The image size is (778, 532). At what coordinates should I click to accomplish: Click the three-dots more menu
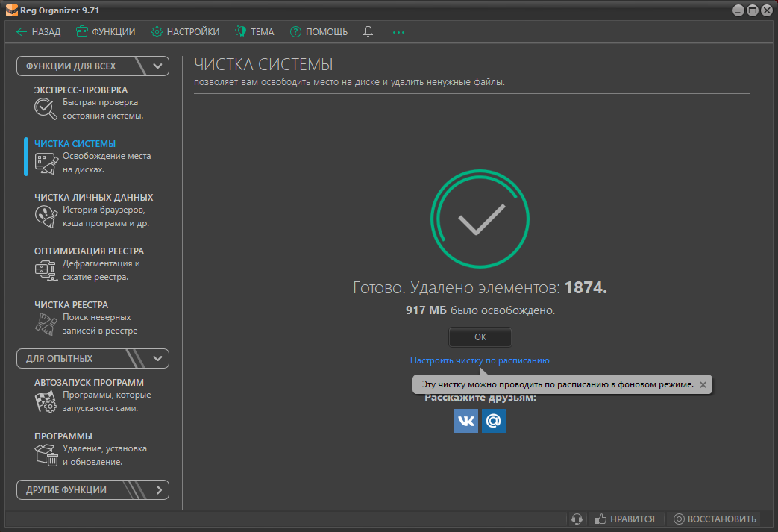[398, 32]
